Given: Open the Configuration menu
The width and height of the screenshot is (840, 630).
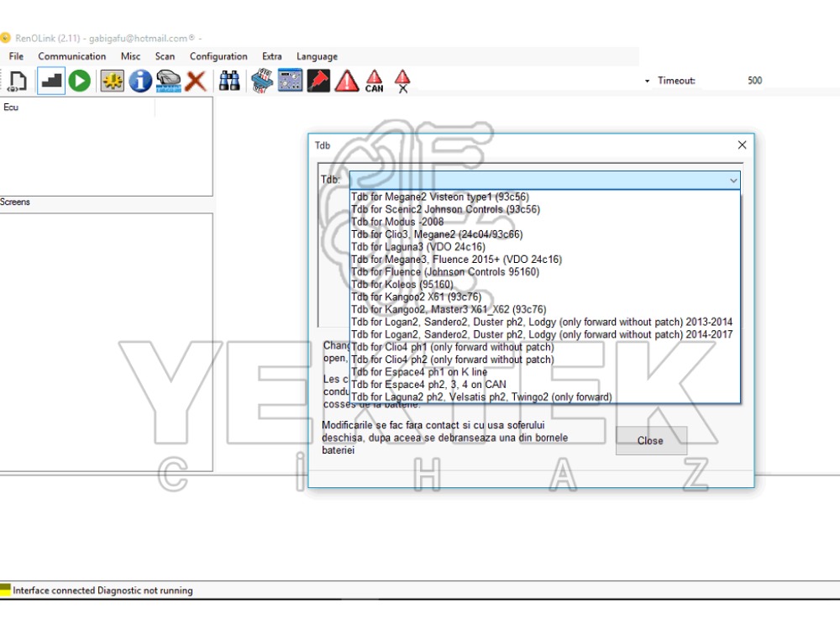Looking at the screenshot, I should pos(218,56).
